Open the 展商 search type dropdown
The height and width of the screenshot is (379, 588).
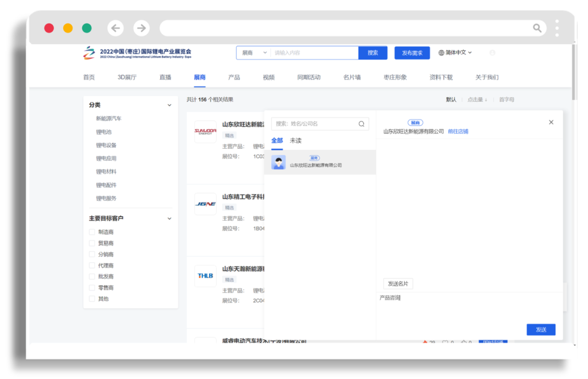(x=254, y=53)
